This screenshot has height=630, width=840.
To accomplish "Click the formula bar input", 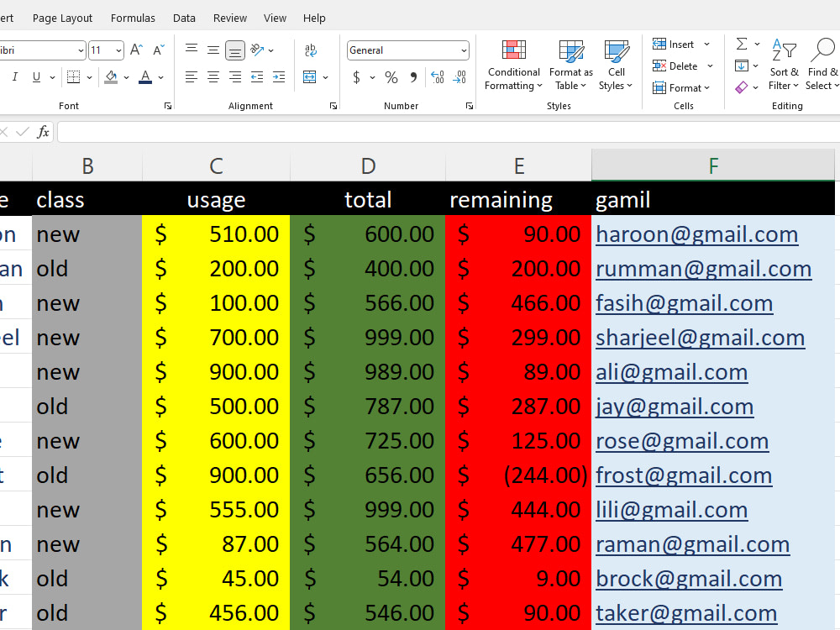I will tap(449, 132).
